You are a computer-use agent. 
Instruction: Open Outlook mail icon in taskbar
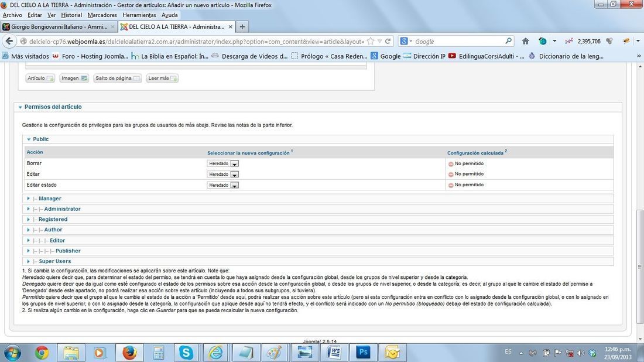pos(392,353)
